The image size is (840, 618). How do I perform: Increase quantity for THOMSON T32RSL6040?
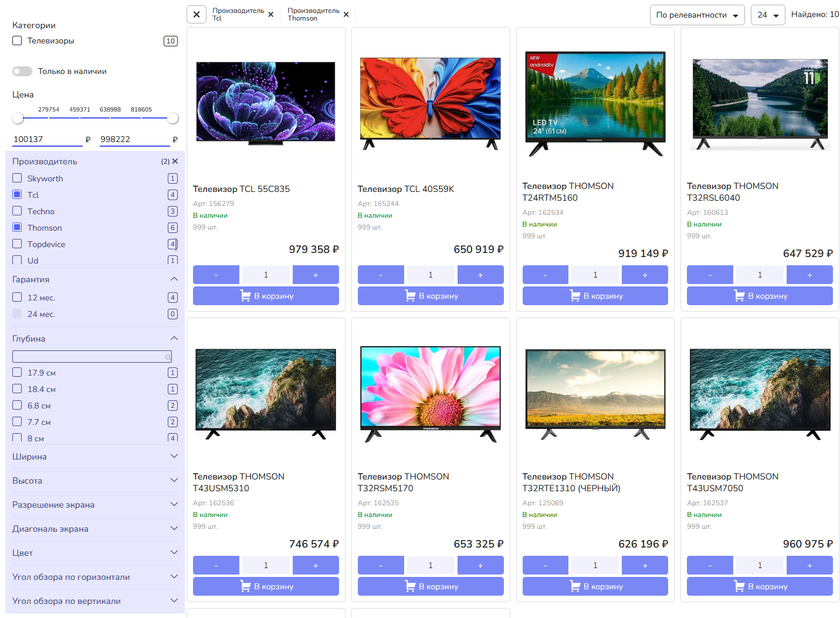click(809, 275)
